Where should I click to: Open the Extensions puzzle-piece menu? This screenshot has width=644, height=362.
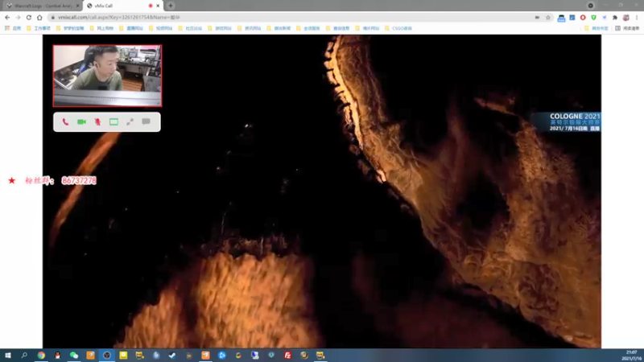615,17
